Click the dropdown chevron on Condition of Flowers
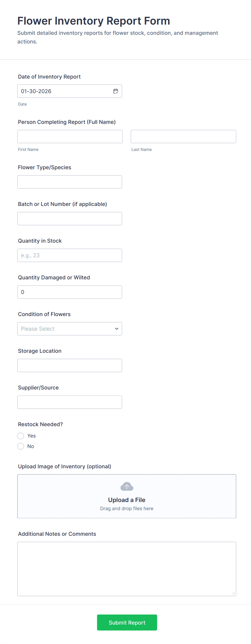251x644 pixels. (117, 329)
